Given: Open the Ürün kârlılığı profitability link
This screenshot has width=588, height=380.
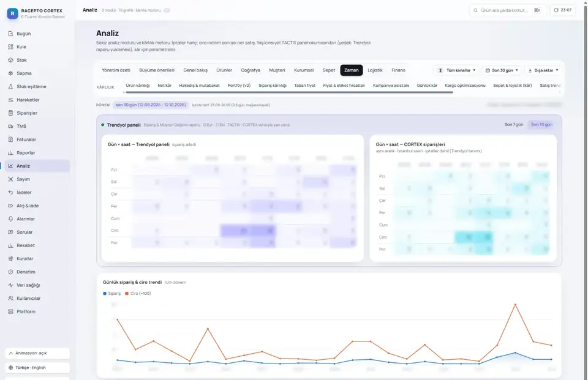Looking at the screenshot, I should coord(138,86).
